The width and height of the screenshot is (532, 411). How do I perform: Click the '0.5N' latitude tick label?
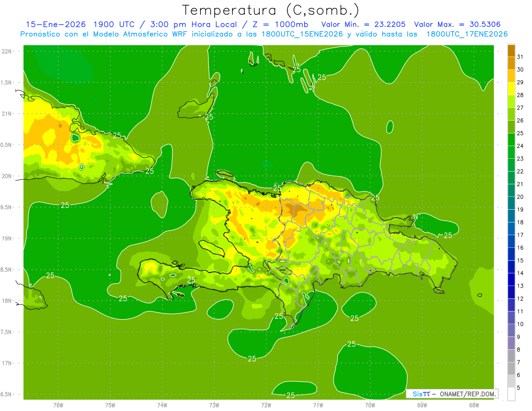coord(7,145)
